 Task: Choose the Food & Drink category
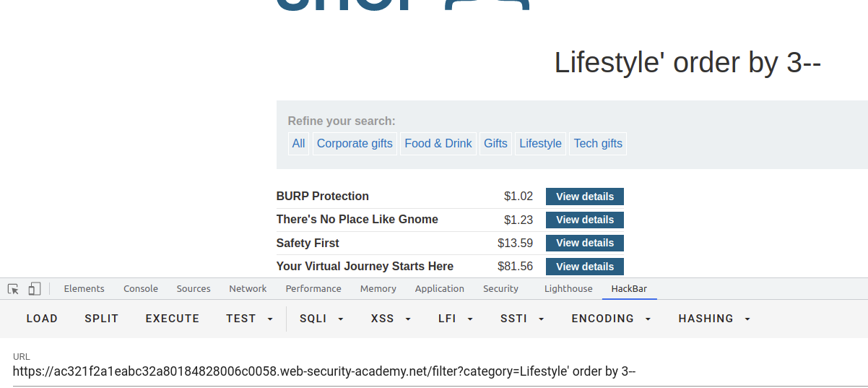tap(438, 144)
